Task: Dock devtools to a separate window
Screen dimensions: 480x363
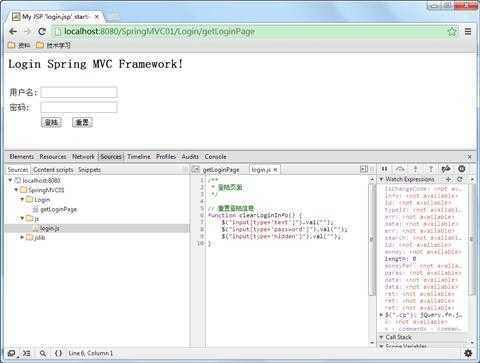Action: pyautogui.click(x=12, y=353)
